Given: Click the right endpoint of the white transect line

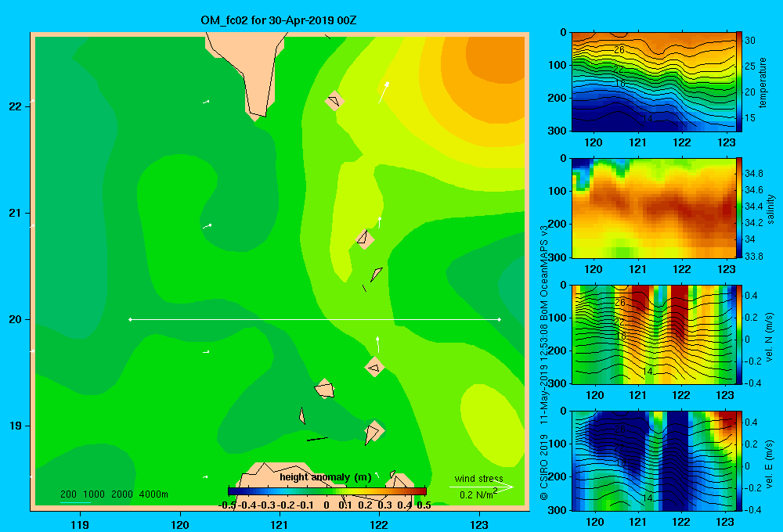Looking at the screenshot, I should [500, 319].
